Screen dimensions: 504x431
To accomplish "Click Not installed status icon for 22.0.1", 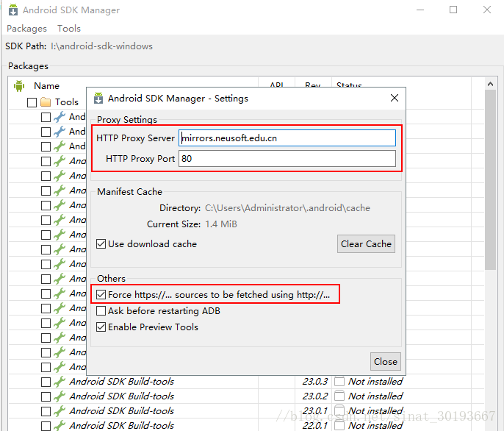I will point(339,425).
